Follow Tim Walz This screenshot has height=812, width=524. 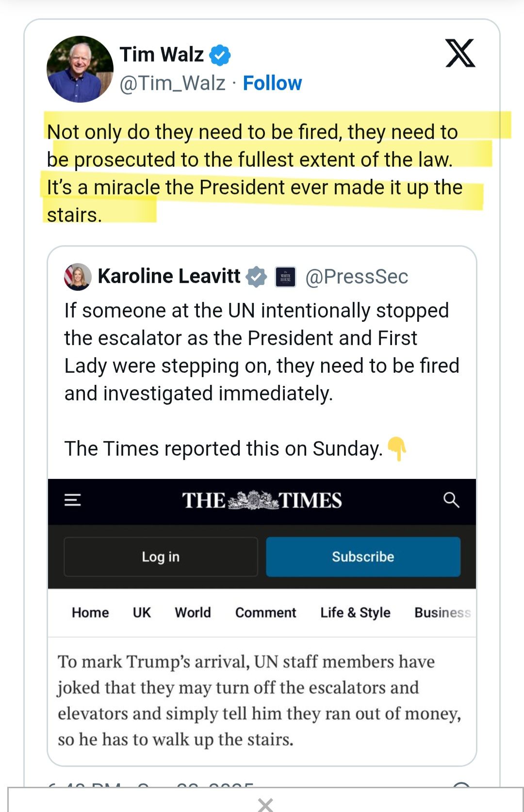(x=272, y=83)
